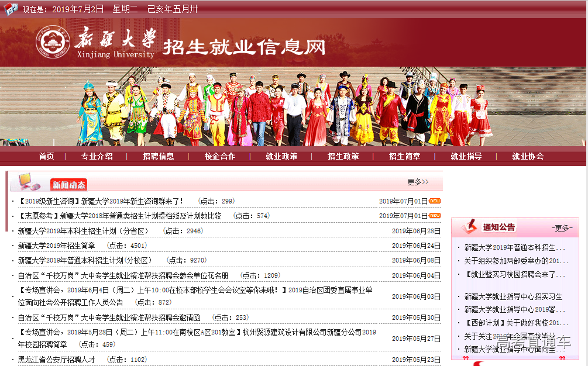Open the 就业政策 navigation item

281,156
